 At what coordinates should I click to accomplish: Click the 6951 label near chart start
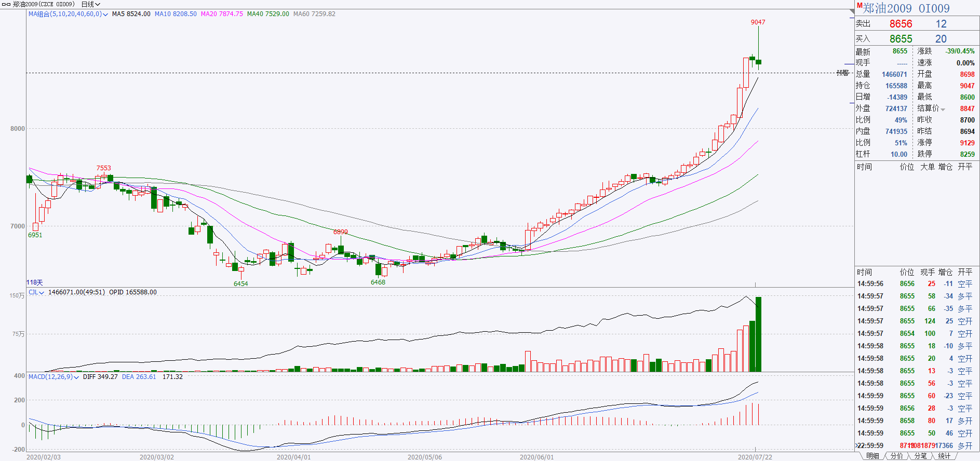(35, 235)
